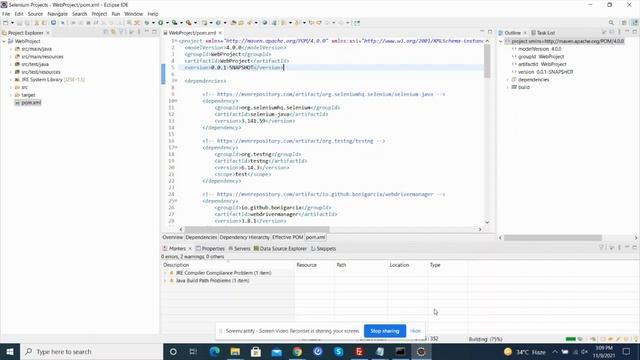This screenshot has width=640, height=360.
Task: Open Chrome from the Windows taskbar
Action: pos(297,351)
